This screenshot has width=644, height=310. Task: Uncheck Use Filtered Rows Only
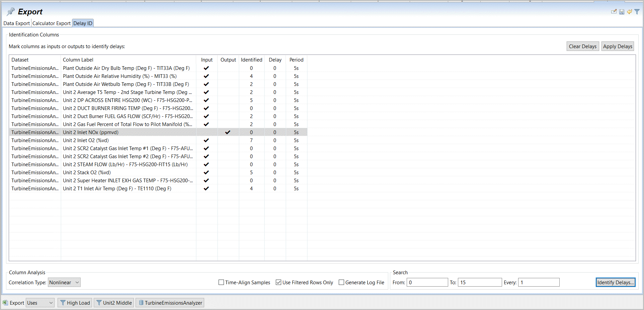point(278,282)
